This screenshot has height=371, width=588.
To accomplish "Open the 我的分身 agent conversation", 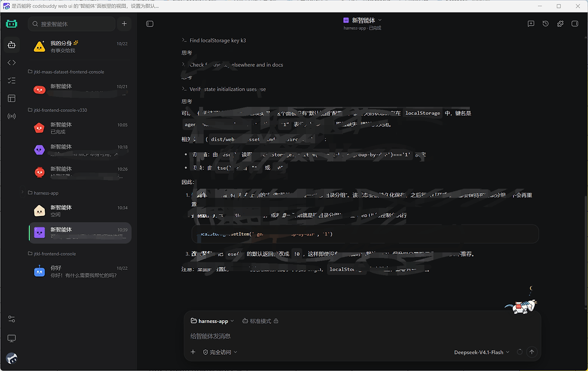I will pyautogui.click(x=80, y=47).
